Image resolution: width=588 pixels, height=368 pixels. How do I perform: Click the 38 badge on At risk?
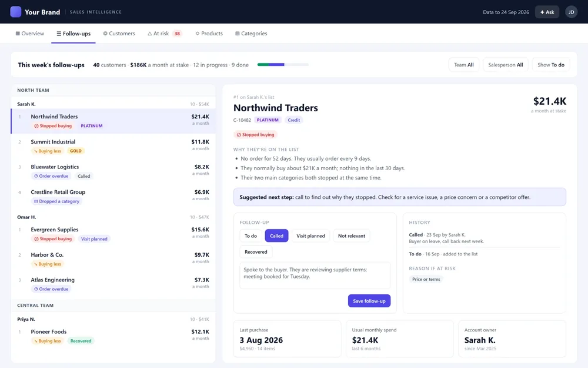[x=177, y=34]
